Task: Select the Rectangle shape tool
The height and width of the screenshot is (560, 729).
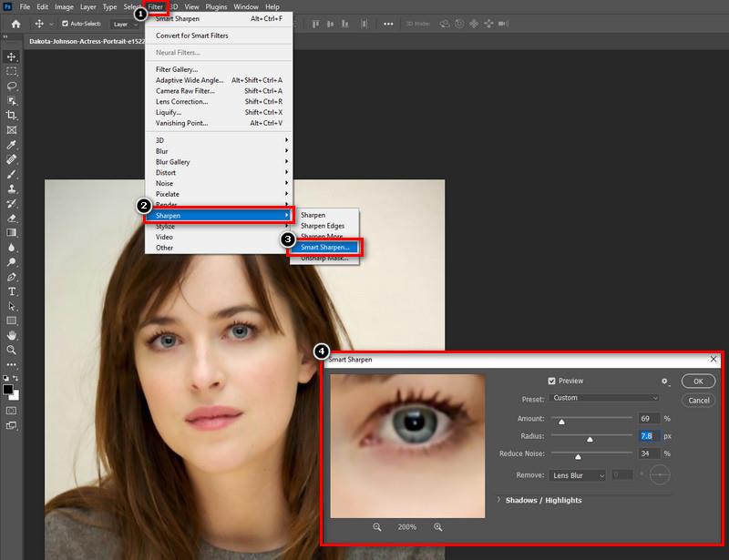Action: click(x=12, y=321)
